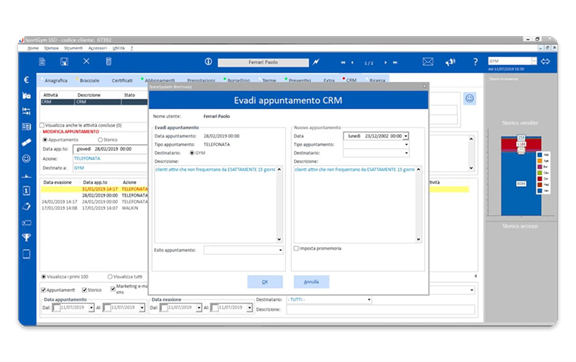The width and height of the screenshot is (576, 362).
Task: Open Tipo appuntamento dropdown for new appointment
Action: click(406, 145)
